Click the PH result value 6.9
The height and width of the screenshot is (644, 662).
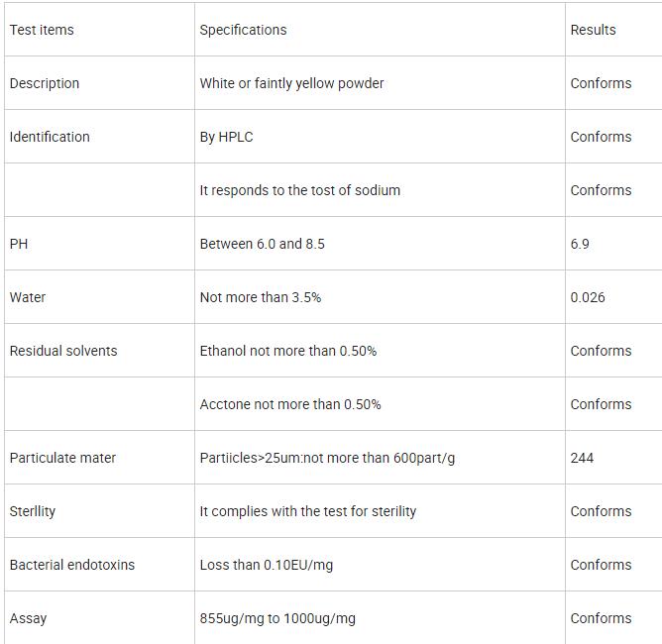pos(580,244)
